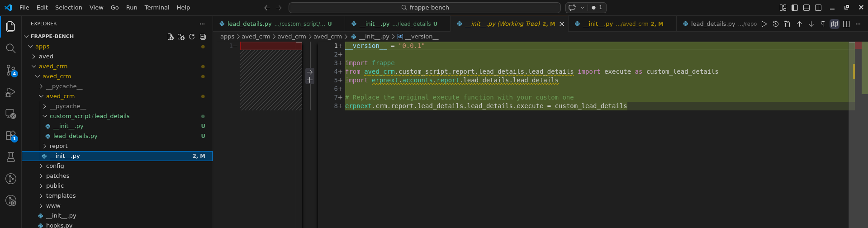Toggle the primary side bar visibility
The image size is (868, 228).
point(795,8)
